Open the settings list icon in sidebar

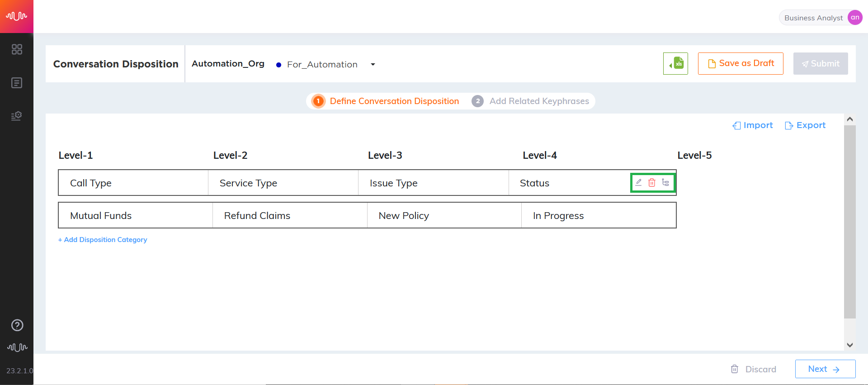tap(17, 116)
